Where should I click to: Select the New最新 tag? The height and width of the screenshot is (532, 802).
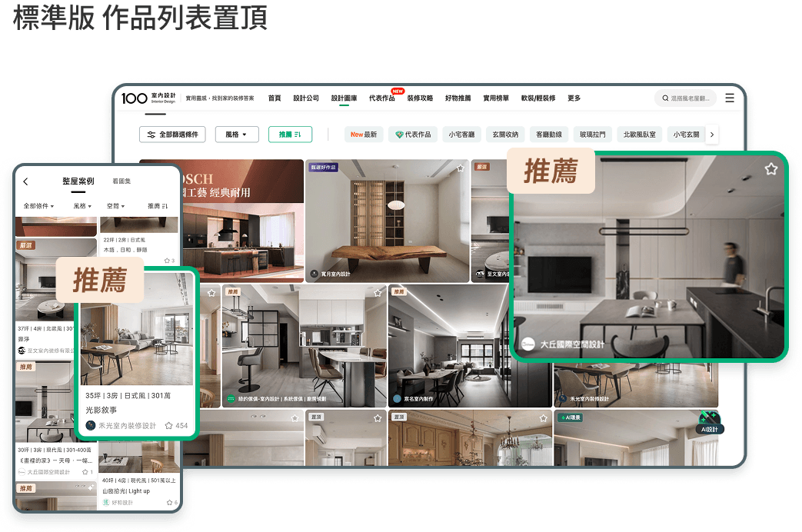point(364,135)
